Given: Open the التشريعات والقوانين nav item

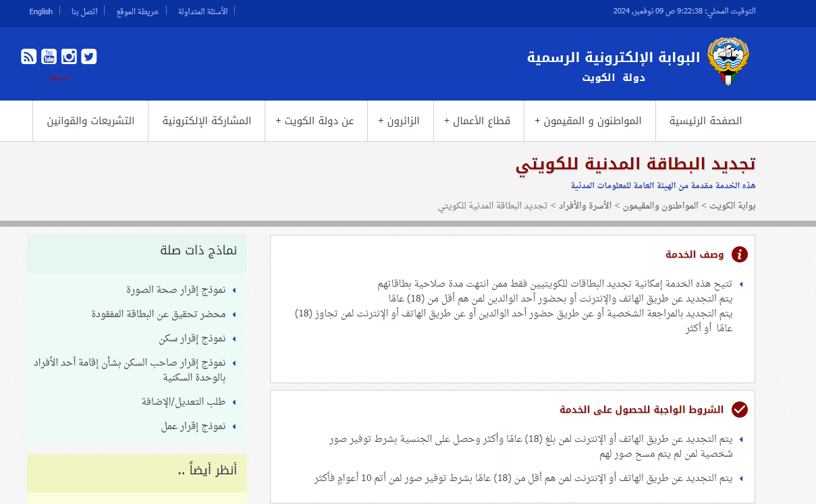Looking at the screenshot, I should coord(90,121).
